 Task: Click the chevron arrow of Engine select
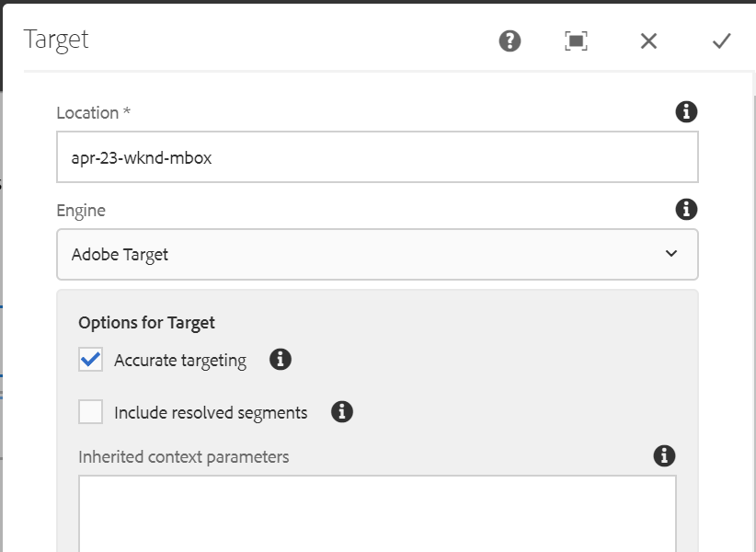(x=671, y=254)
